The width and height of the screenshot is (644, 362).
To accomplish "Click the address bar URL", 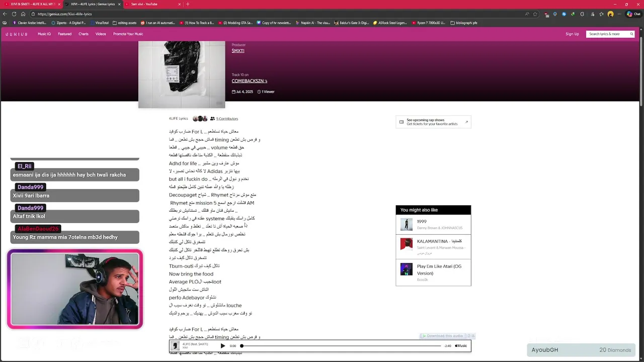I will (x=64, y=14).
